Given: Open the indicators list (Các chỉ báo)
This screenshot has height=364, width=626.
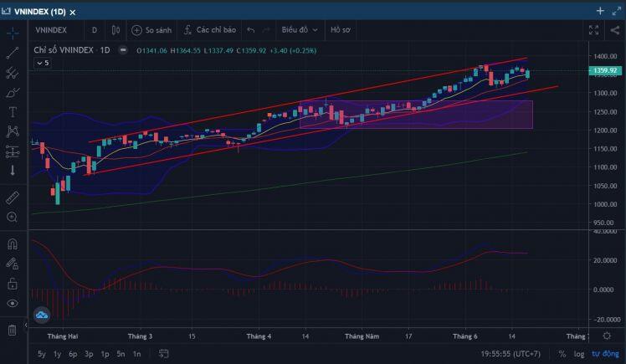Looking at the screenshot, I should 210,30.
